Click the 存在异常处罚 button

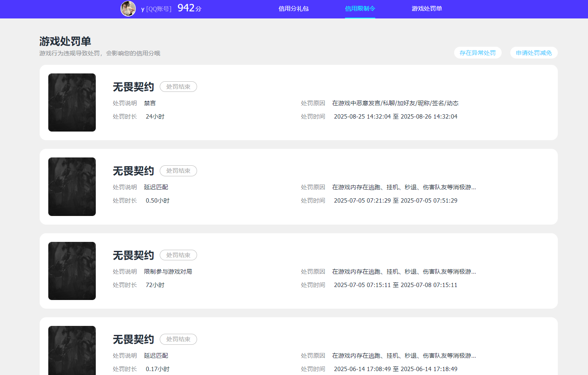point(478,53)
